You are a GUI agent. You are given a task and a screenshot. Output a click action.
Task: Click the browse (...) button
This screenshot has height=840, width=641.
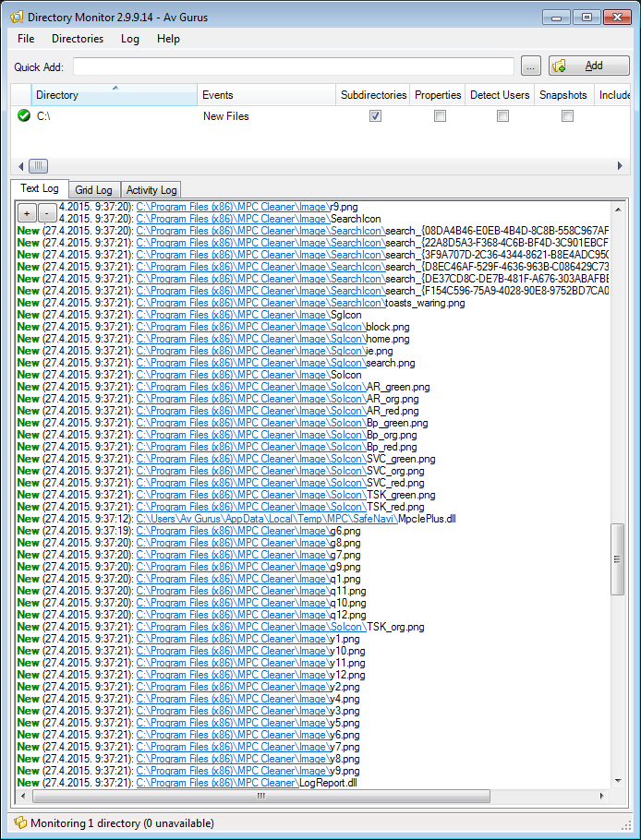(531, 66)
